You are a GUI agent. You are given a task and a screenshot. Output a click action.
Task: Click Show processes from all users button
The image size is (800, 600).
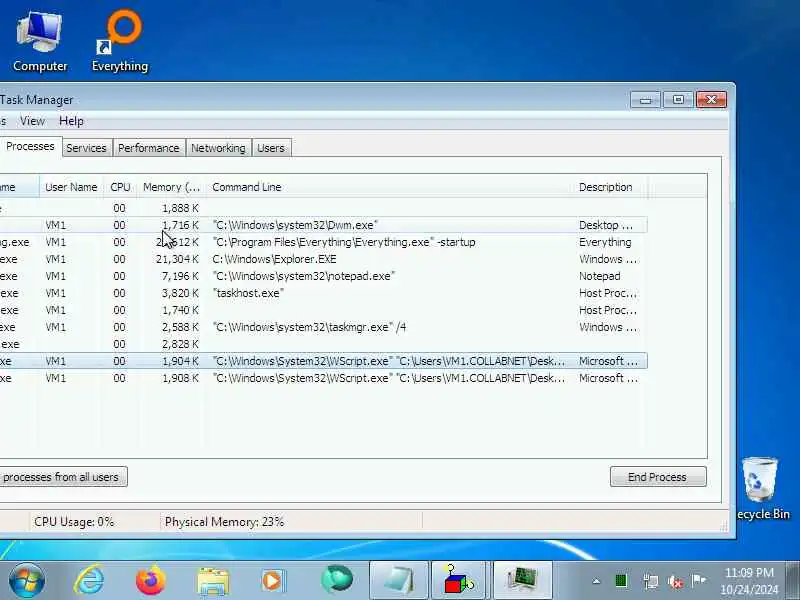click(62, 477)
